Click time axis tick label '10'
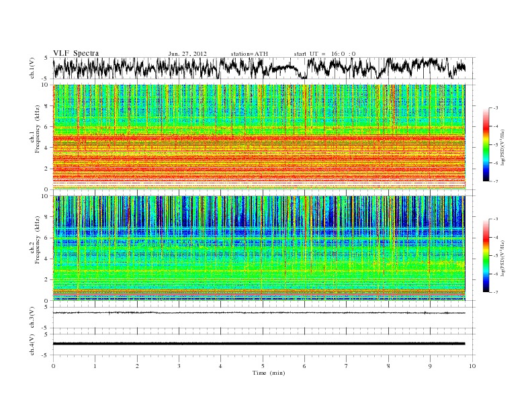 [x=472, y=366]
